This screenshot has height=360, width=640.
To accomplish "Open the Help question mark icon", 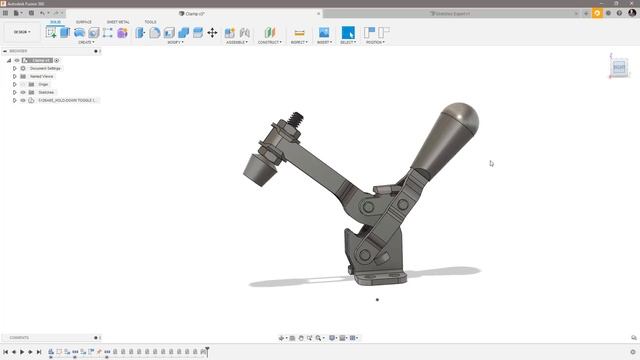I will click(x=619, y=13).
